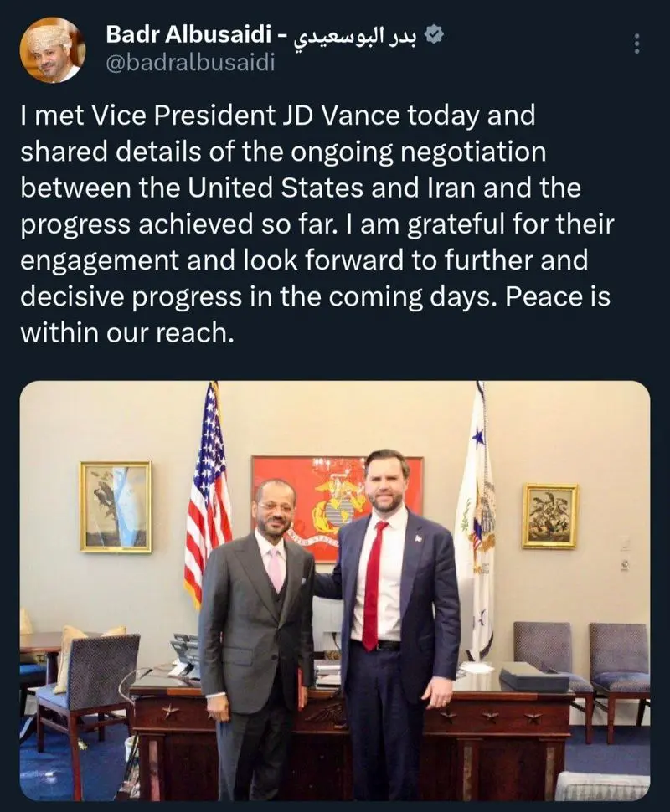This screenshot has height=812, width=670.
Task: Open the three-dot more options menu
Action: (636, 44)
